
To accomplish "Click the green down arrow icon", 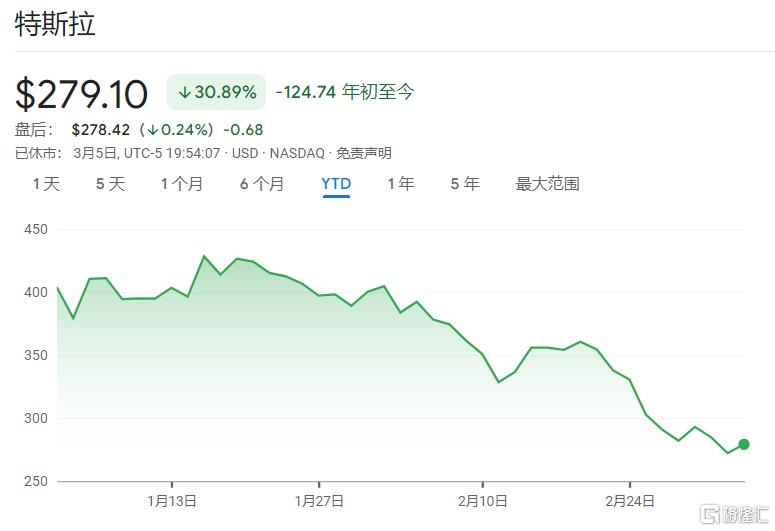I will point(185,92).
